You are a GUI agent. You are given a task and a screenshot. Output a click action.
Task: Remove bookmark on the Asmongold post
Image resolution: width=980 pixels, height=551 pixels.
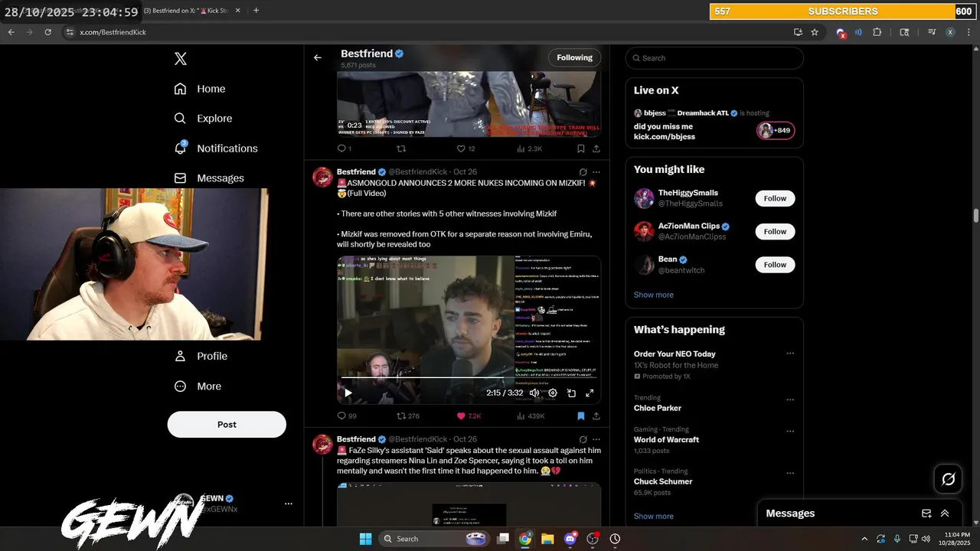click(x=581, y=416)
